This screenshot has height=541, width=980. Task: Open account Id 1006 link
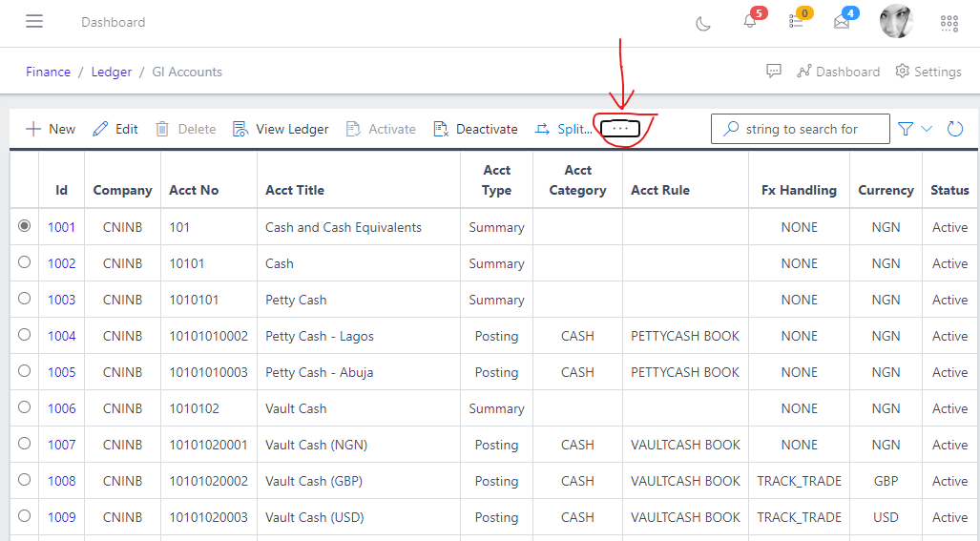[x=61, y=408]
